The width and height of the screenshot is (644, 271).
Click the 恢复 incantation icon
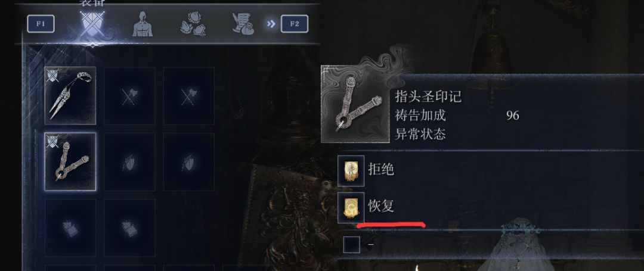click(x=351, y=208)
